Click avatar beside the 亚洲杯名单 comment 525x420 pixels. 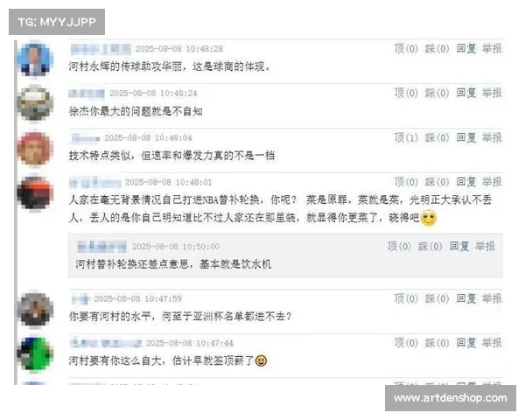coord(35,309)
